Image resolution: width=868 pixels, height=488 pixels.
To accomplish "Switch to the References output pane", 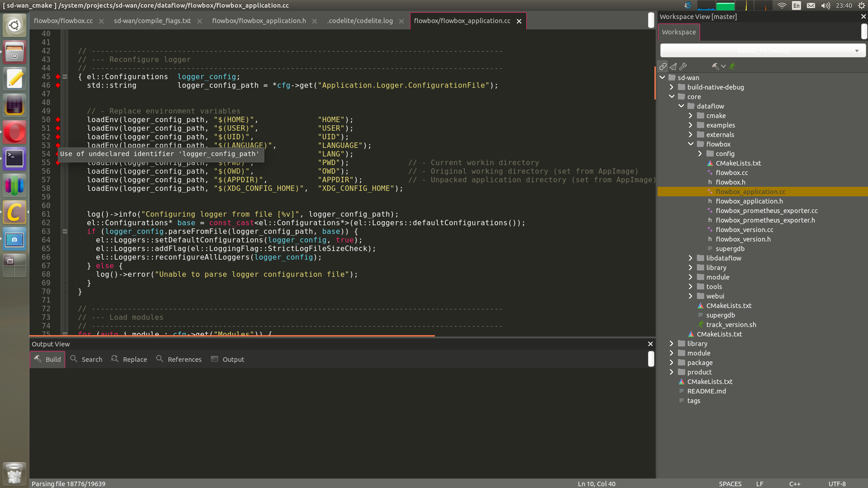I will click(179, 359).
